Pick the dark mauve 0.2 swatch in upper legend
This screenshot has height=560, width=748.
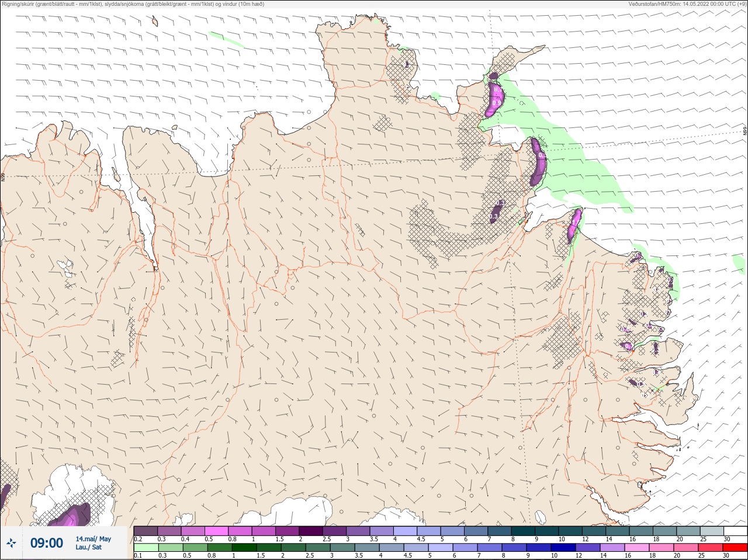click(x=146, y=531)
